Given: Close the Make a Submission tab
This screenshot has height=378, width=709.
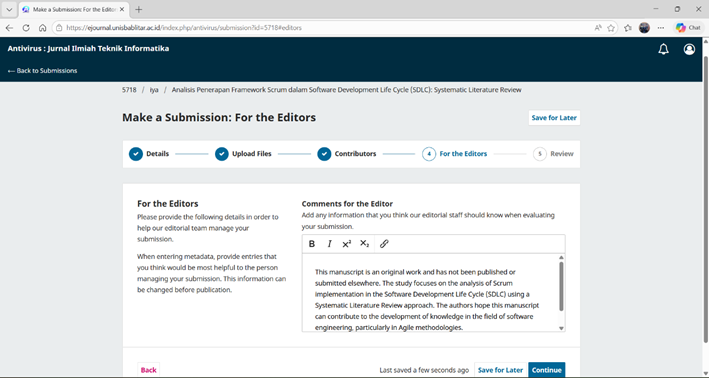Looking at the screenshot, I should 122,9.
